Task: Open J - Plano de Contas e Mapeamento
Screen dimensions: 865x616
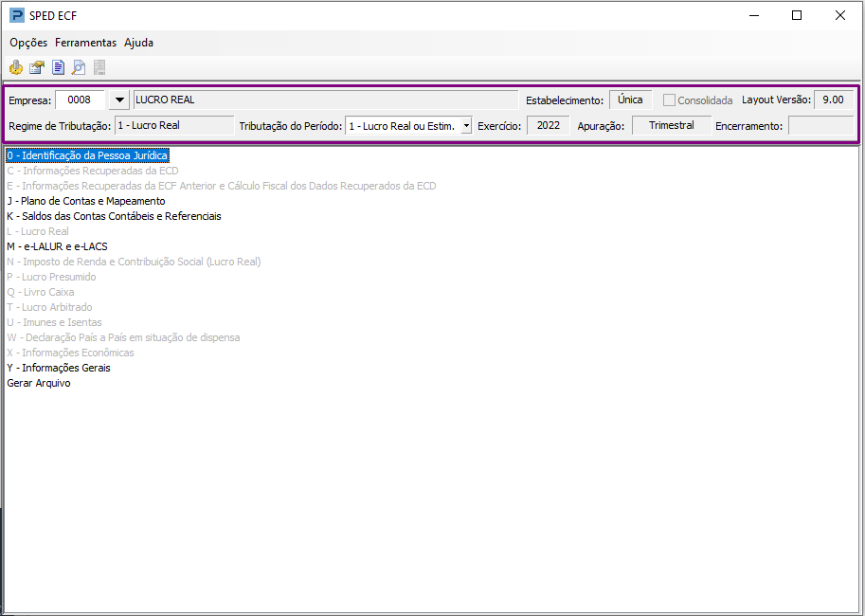Action: point(86,201)
